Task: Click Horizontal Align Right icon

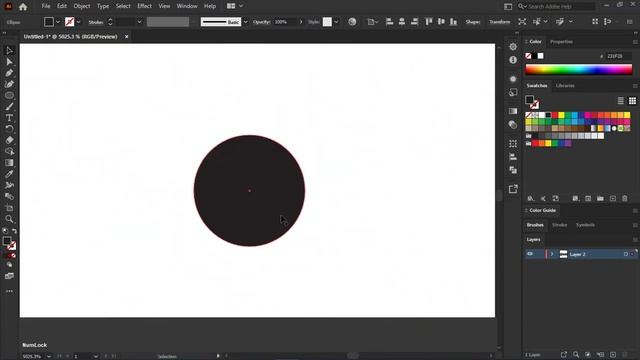Action: click(x=414, y=22)
